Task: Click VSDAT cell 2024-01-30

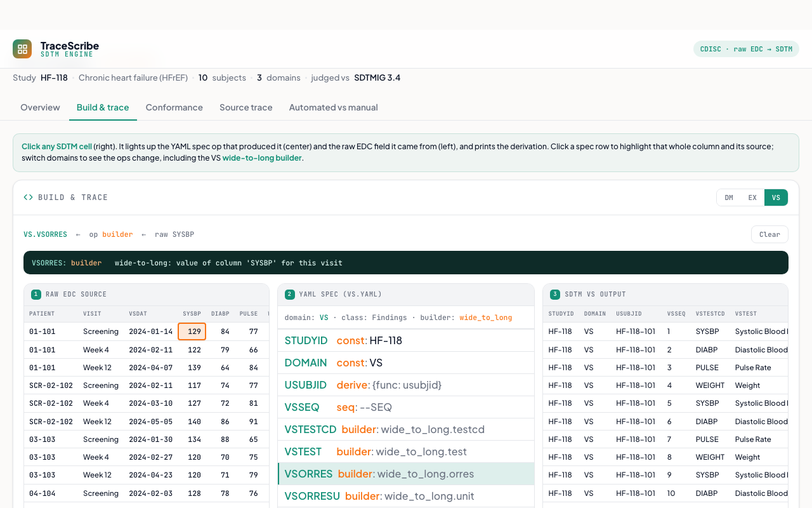Action: click(x=150, y=439)
